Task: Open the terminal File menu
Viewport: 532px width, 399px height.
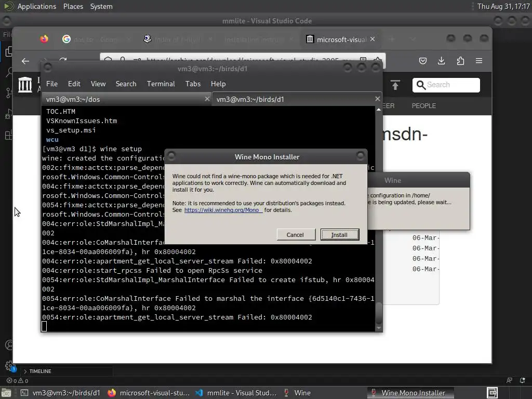Action: [x=52, y=84]
